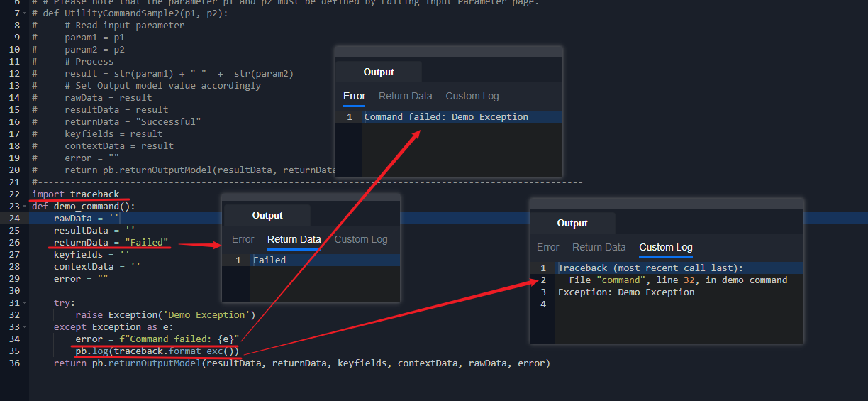Image resolution: width=868 pixels, height=401 pixels.
Task: Click the 'Failed' row in Return Data output
Action: coord(269,260)
